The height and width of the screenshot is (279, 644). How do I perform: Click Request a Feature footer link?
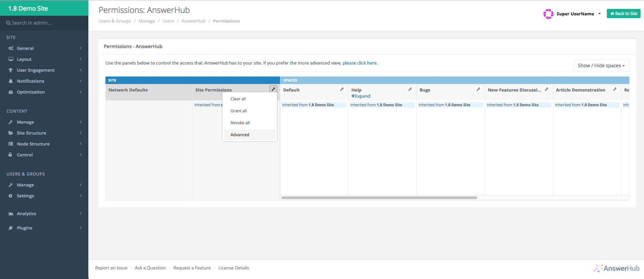[192, 268]
